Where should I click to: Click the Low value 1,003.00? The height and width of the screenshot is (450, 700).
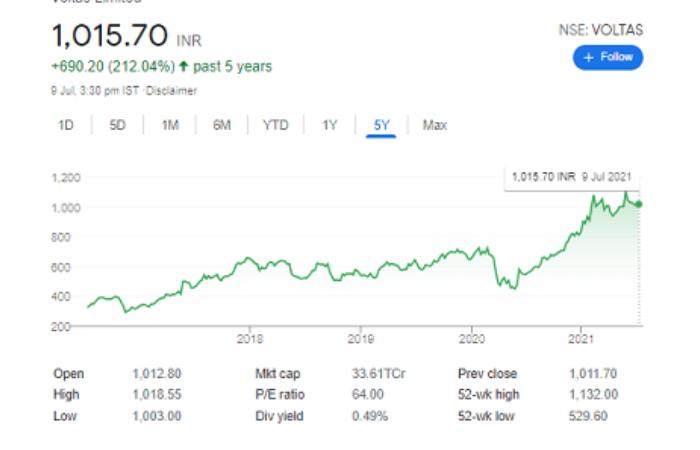coord(157,416)
